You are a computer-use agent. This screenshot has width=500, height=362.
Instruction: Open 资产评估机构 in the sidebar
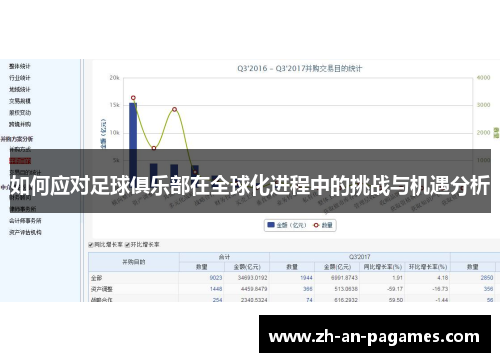click(25, 232)
